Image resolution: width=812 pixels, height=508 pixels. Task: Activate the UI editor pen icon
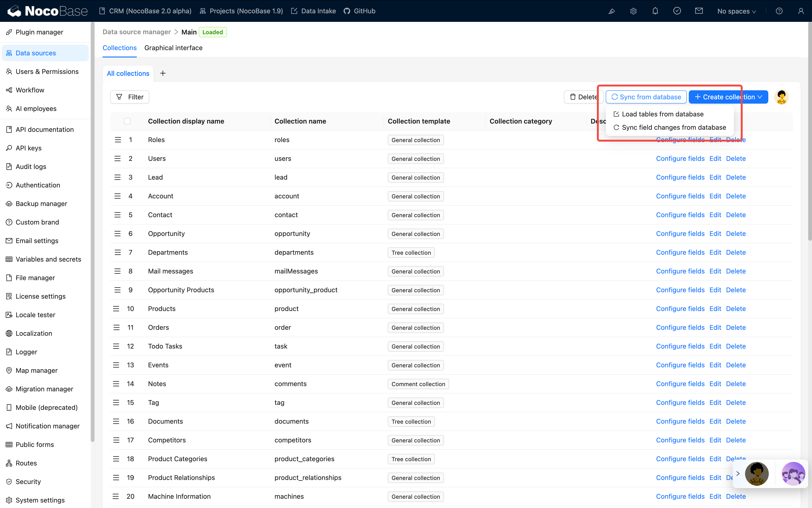tap(611, 11)
